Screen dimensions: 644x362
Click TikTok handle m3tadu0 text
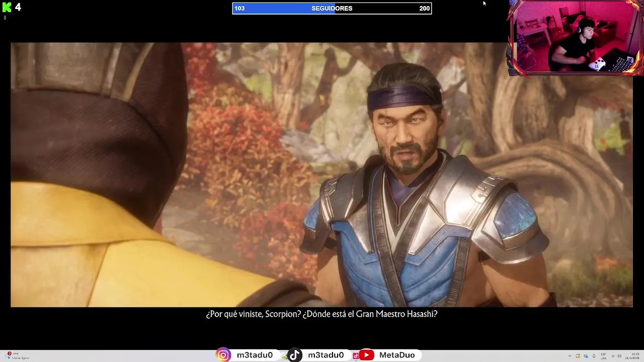point(326,355)
